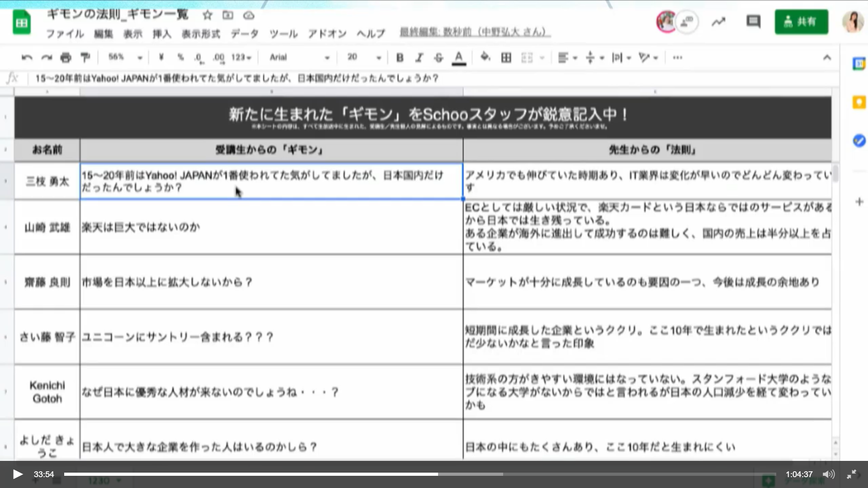
Task: Open the ファイル menu
Action: [65, 34]
